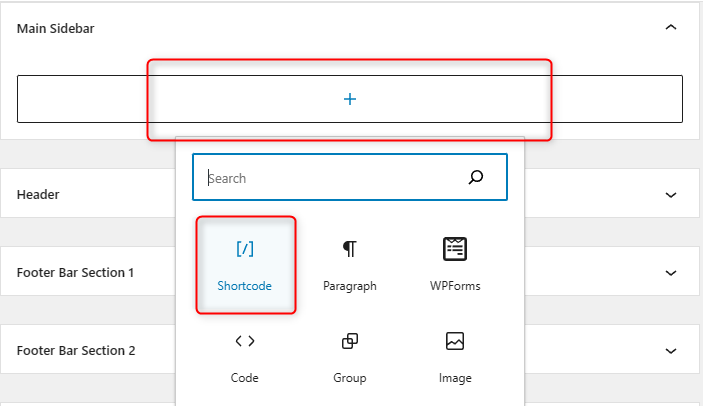Click the Shortcode text label
703x406 pixels.
245,286
